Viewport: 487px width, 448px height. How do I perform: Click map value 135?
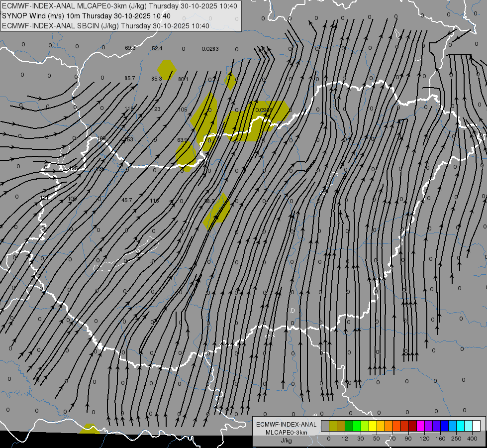100,169
